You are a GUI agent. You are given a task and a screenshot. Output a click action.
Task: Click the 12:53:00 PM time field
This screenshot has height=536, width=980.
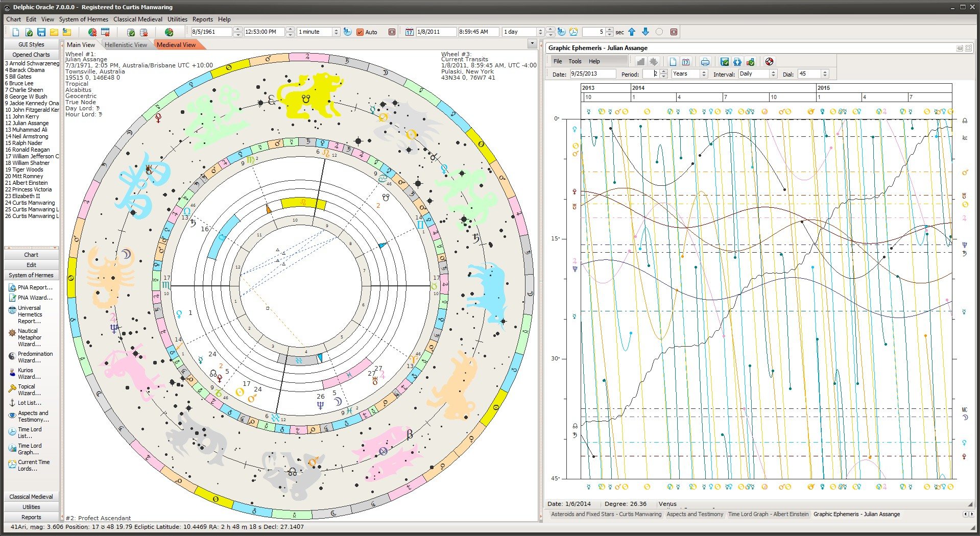coord(264,32)
